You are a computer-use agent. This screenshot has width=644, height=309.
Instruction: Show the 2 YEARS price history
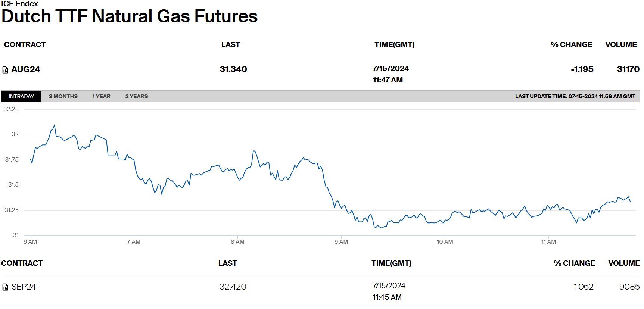pos(136,96)
